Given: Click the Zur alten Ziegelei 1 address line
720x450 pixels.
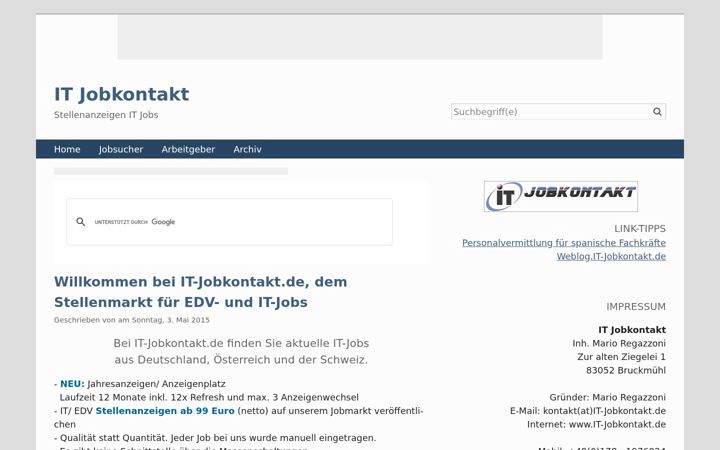Looking at the screenshot, I should 622,356.
